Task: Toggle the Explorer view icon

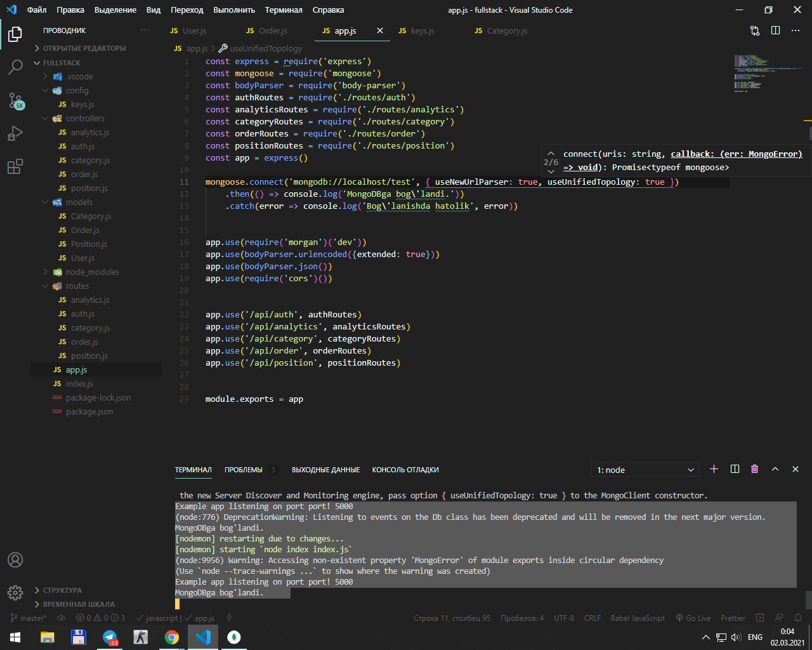Action: pos(15,34)
